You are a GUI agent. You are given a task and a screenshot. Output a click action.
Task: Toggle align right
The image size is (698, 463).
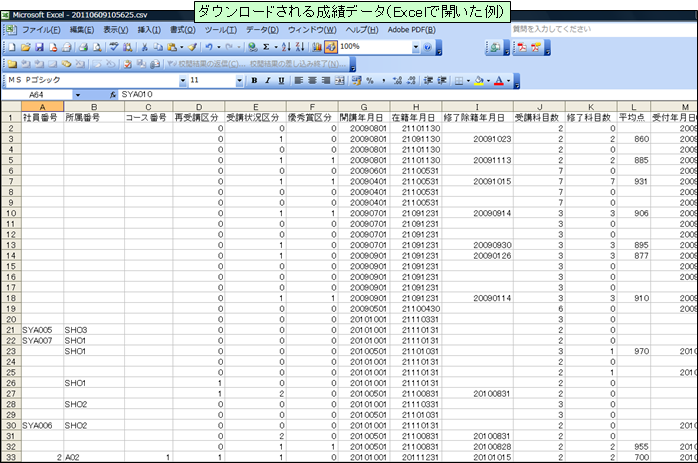(326, 81)
